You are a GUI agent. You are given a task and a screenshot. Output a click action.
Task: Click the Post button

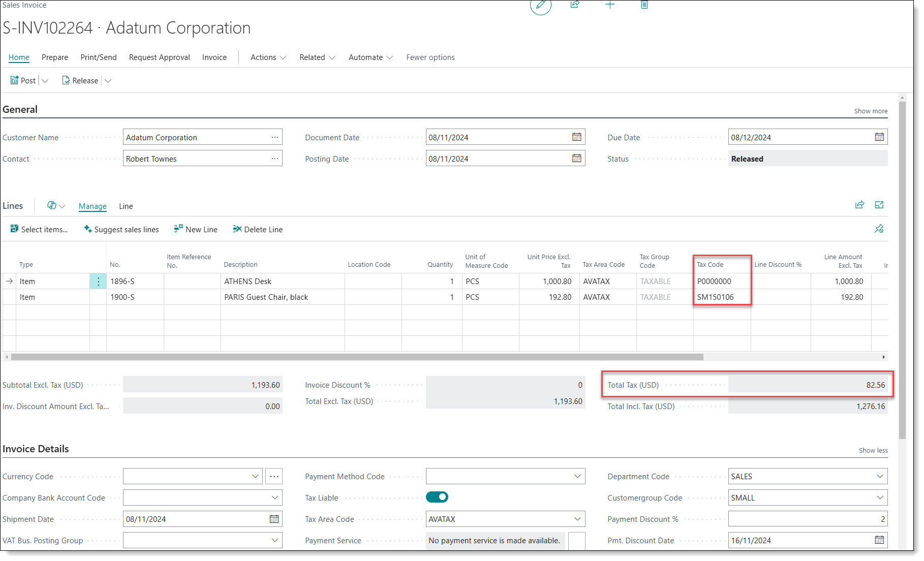(x=23, y=80)
